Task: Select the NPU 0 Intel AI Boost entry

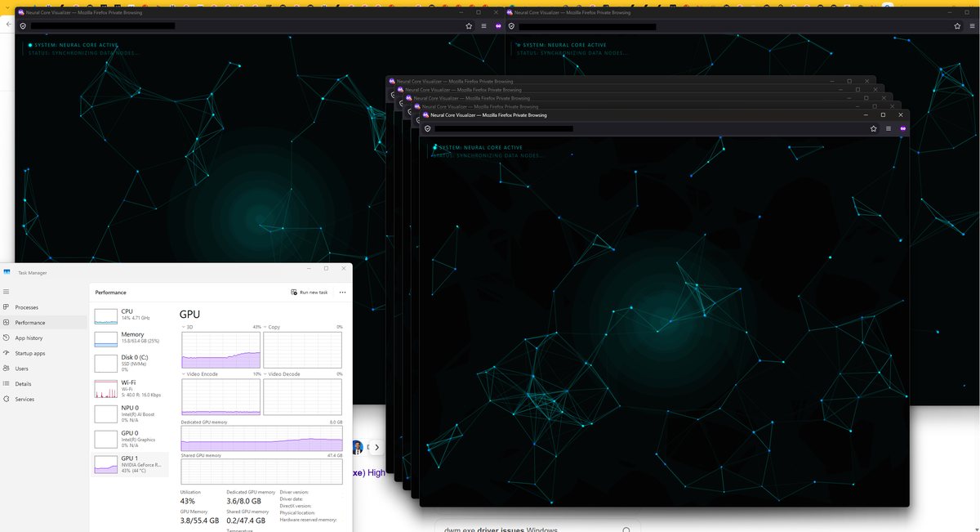Action: (131, 413)
